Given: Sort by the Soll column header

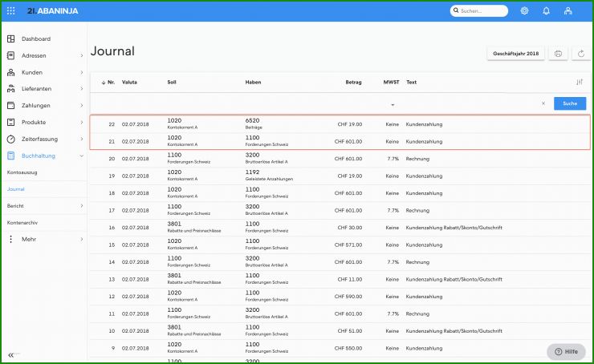Looking at the screenshot, I should pyautogui.click(x=172, y=82).
